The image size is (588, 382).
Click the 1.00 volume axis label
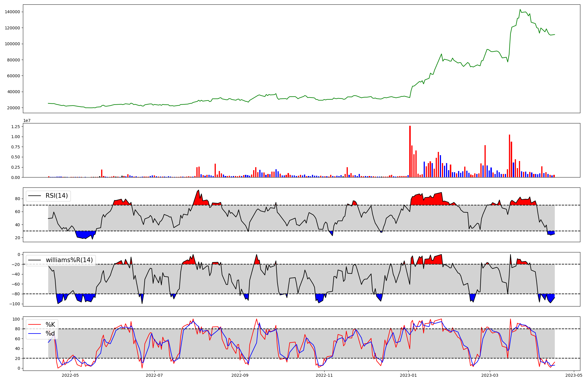[x=16, y=137]
